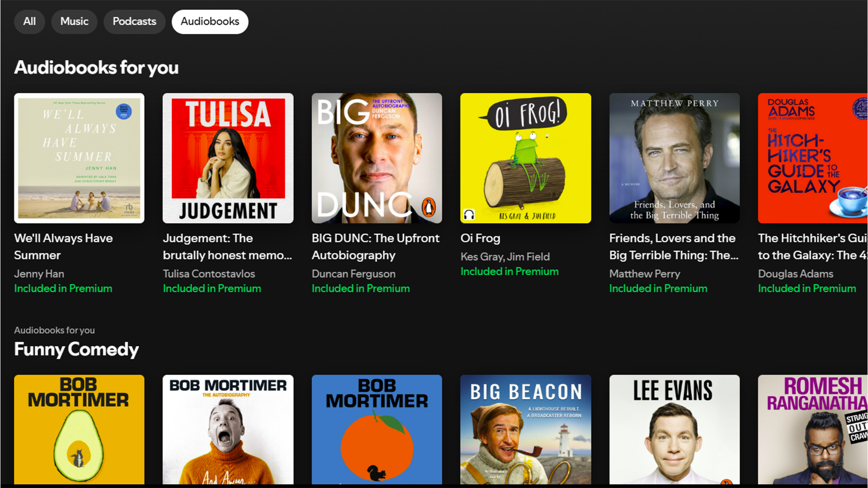The height and width of the screenshot is (488, 868).
Task: Click the Douglas Adams author link
Action: coord(795,274)
